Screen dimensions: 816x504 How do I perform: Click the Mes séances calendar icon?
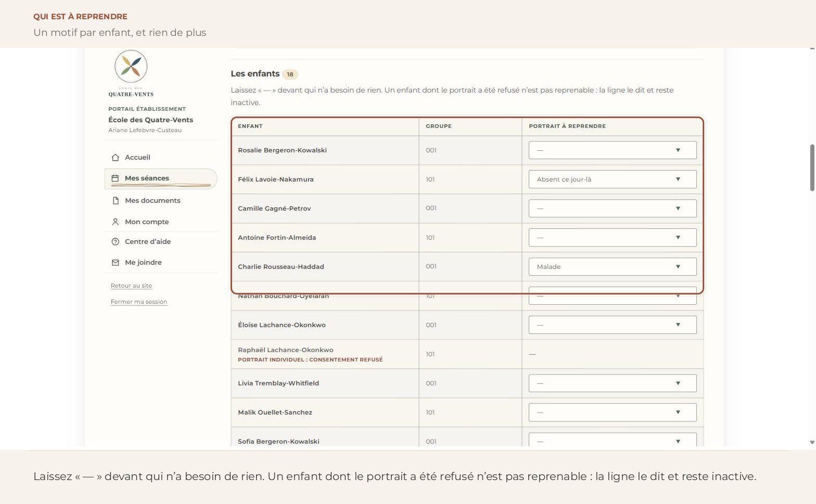click(116, 178)
